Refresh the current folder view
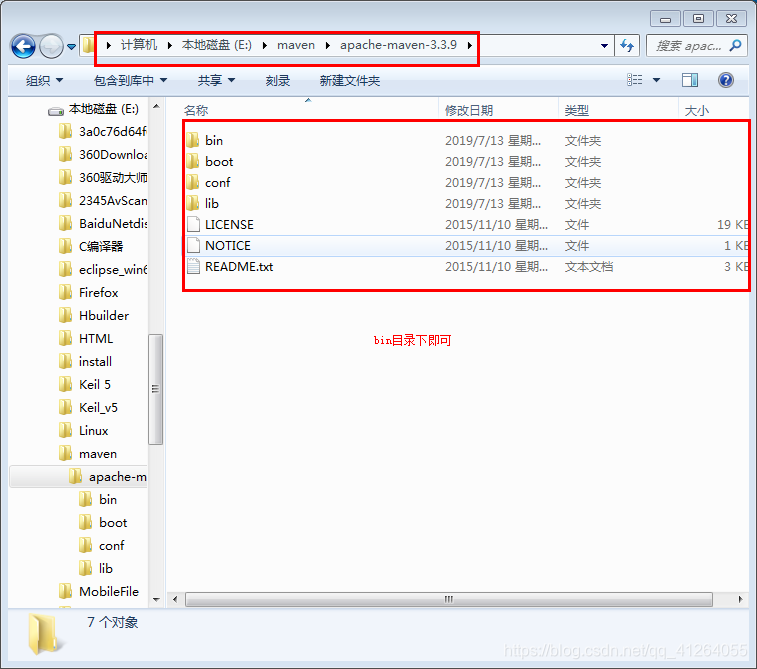This screenshot has width=757, height=669. (627, 46)
